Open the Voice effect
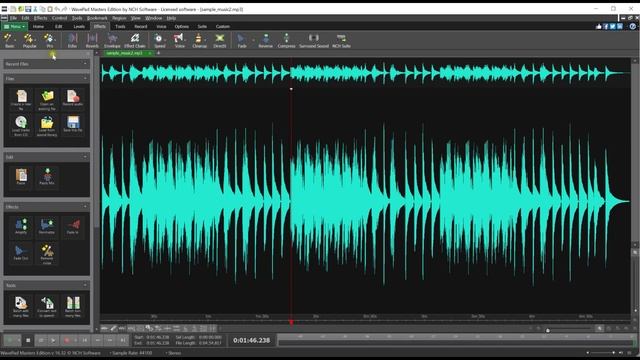 180,40
